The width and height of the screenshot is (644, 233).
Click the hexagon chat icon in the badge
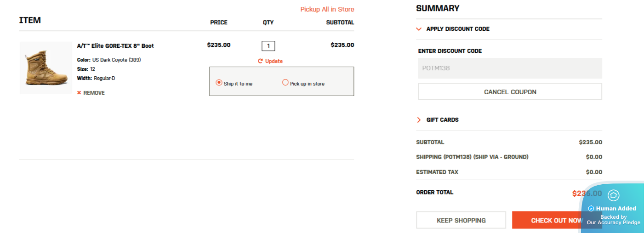(613, 195)
